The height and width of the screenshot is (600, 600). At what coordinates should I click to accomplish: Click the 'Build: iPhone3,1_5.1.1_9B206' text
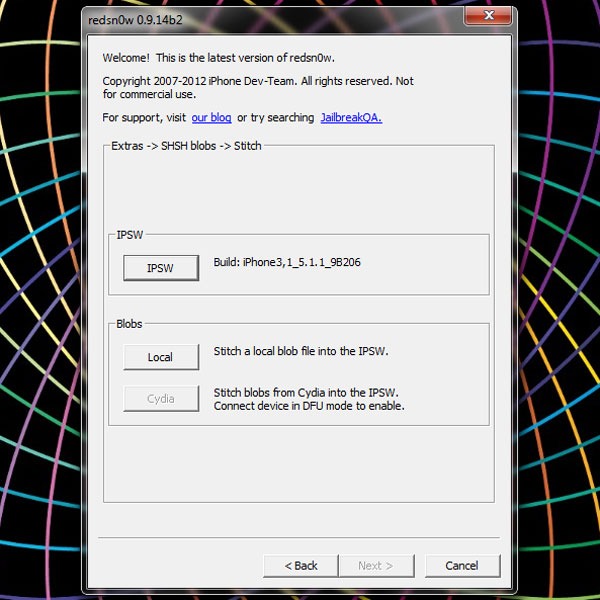287,262
